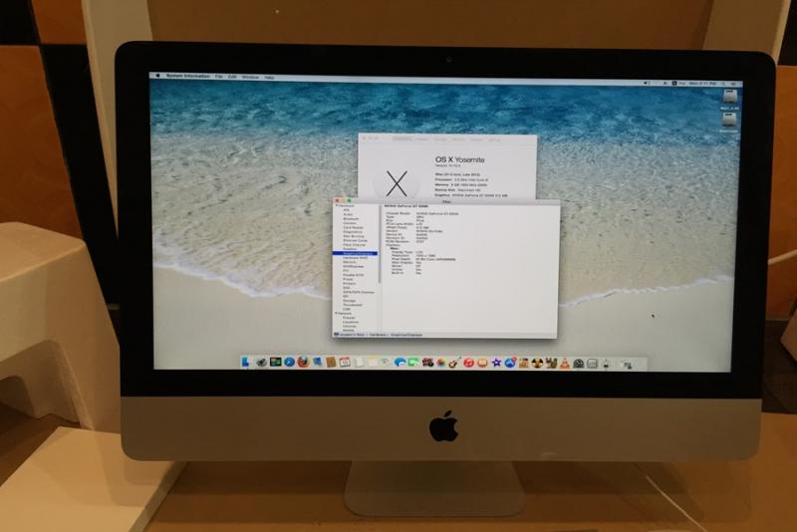Viewport: 797px width, 532px height.
Task: Select SATA/SATA Express in the sidebar
Action: (359, 292)
